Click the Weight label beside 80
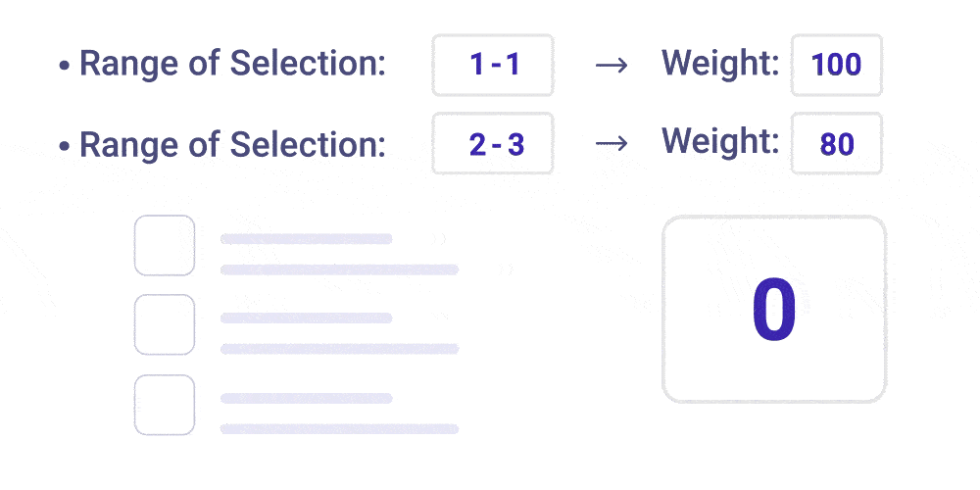Image resolution: width=980 pixels, height=490 pixels. pyautogui.click(x=720, y=142)
